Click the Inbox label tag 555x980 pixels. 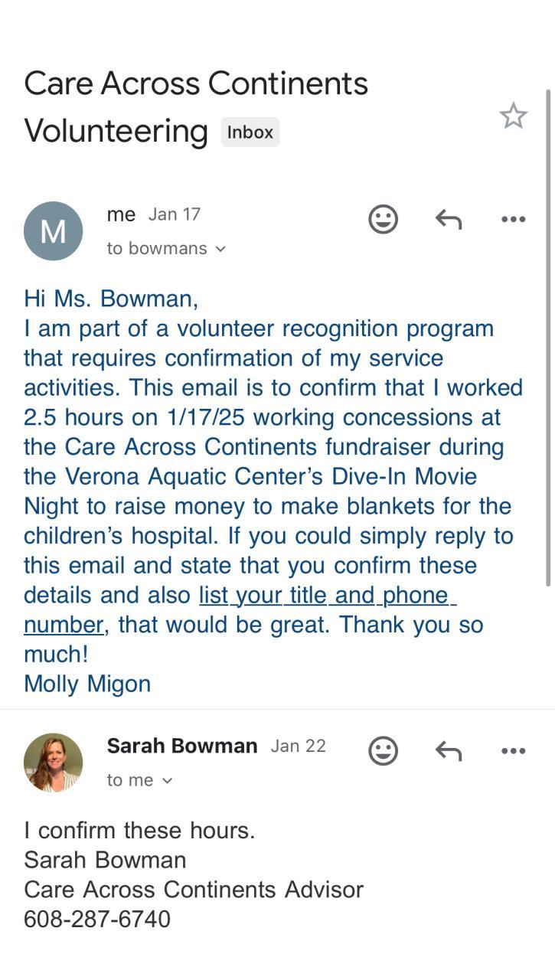[250, 132]
